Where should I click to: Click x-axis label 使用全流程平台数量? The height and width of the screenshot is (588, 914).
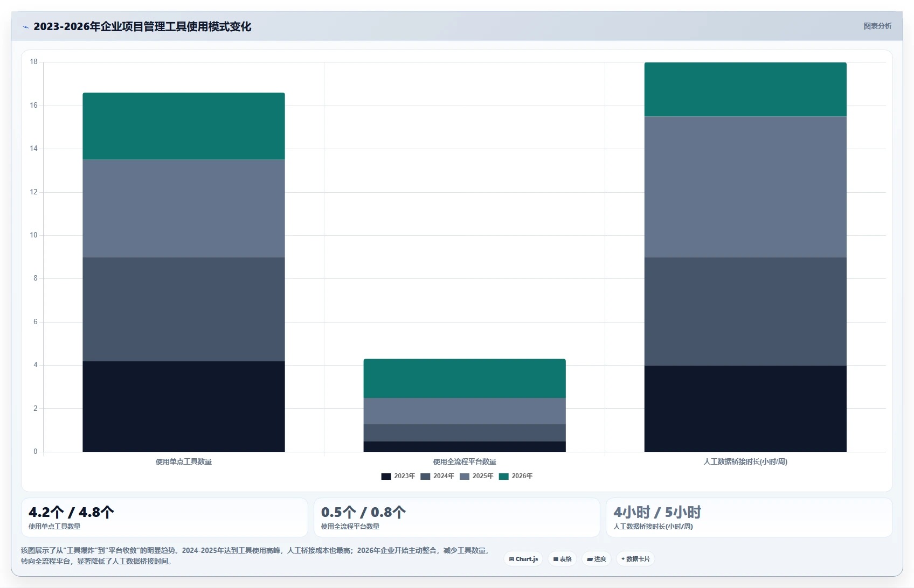tap(465, 461)
